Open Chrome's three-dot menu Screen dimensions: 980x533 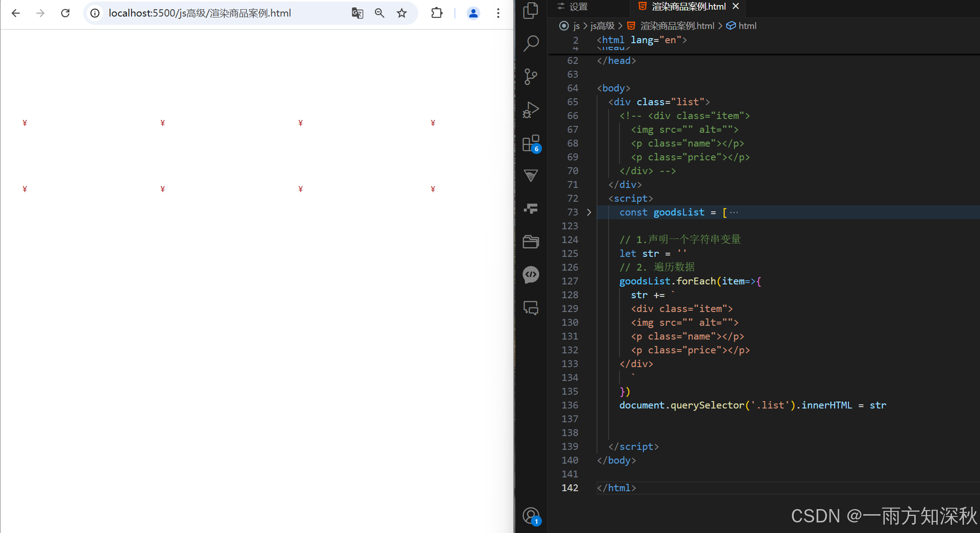[498, 13]
